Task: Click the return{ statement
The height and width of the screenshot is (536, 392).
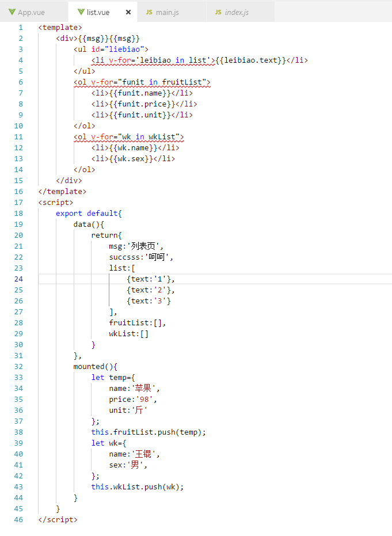Action: [x=106, y=235]
